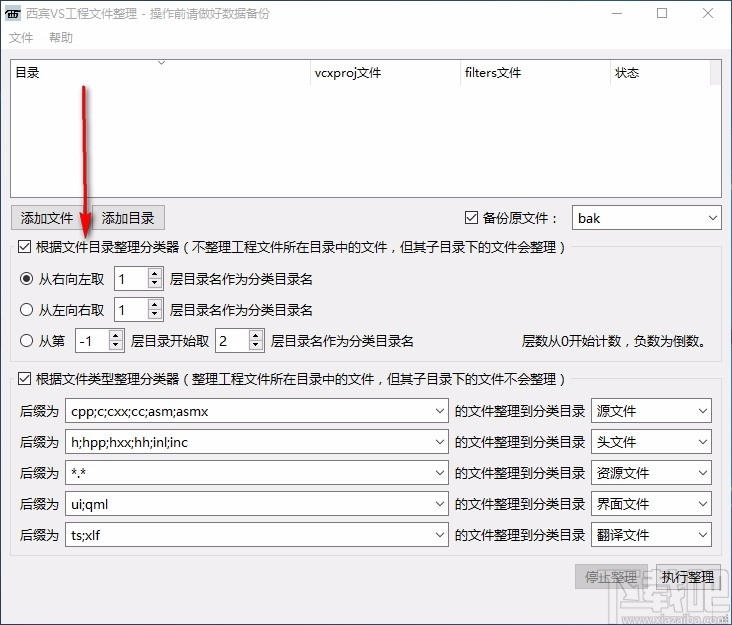Viewport: 732px width, 625px height.
Task: Toggle 根据文件目录整理分类器 checkbox
Action: (24, 246)
